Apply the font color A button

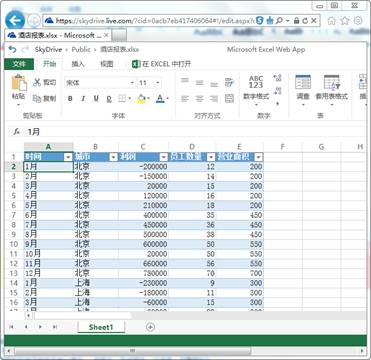coord(160,99)
